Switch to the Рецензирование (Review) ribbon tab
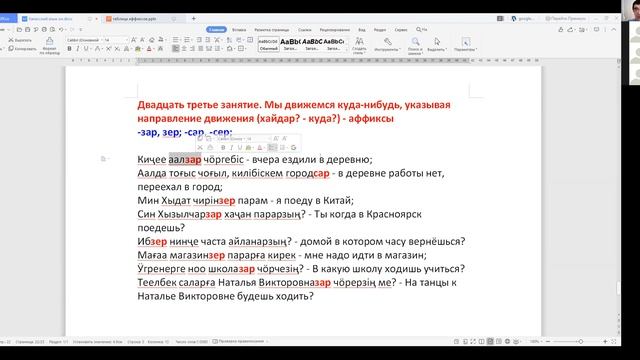 [335, 30]
